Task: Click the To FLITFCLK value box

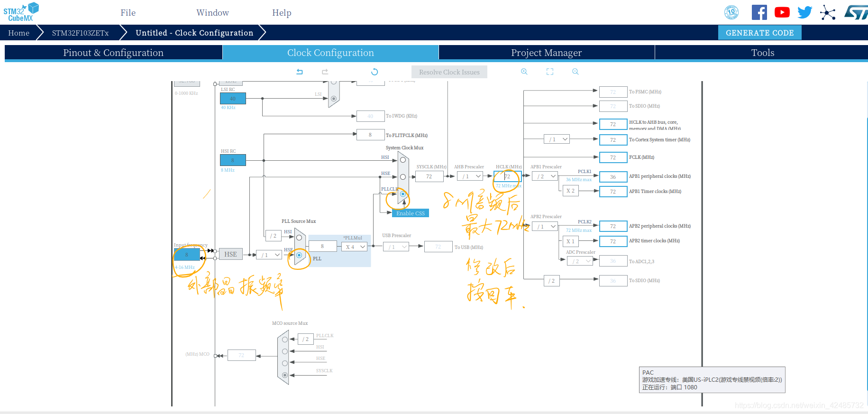Action: pos(370,135)
